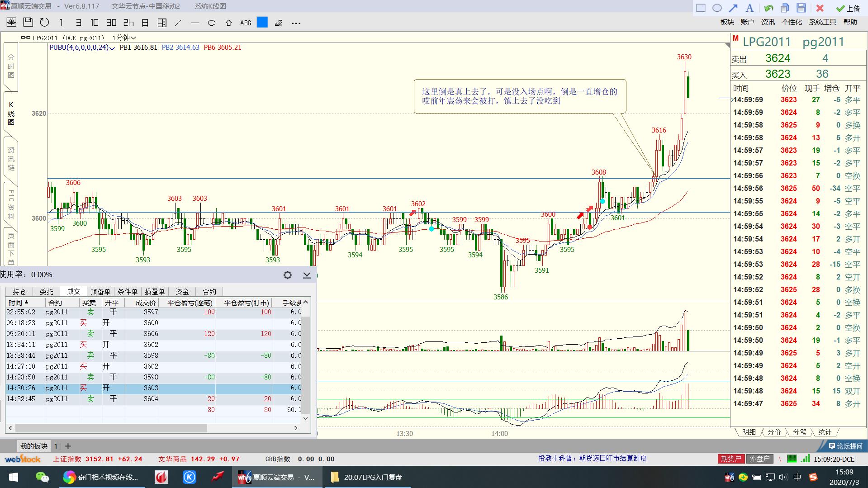Add a new board with plus button
868x488 pixels.
tap(68, 446)
